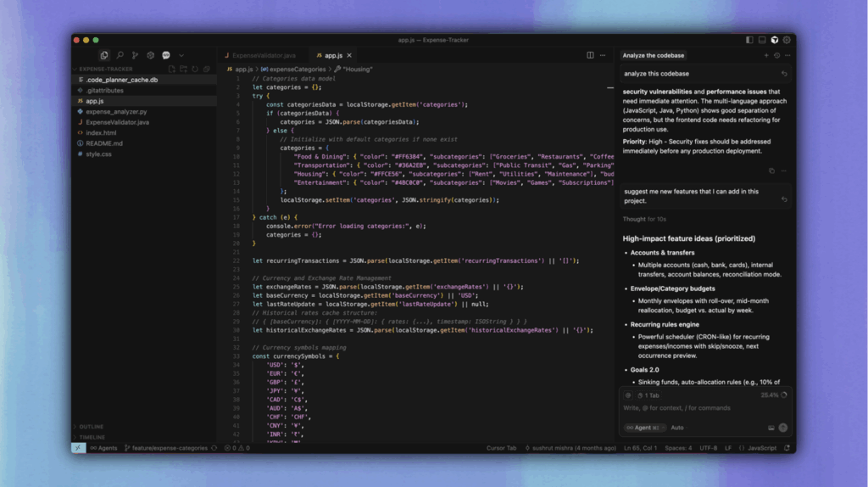Open the Explorer view icon
868x487 pixels.
tap(104, 55)
